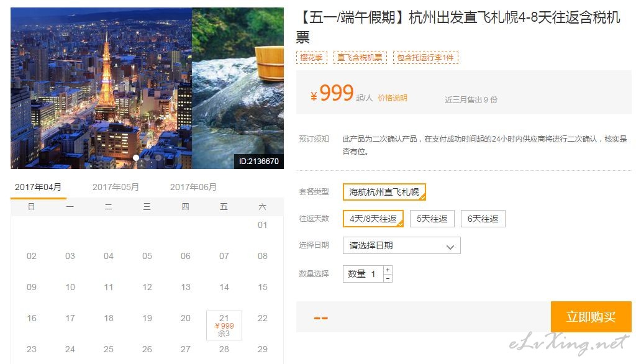Click the Sapporo city night photo
Screen dimensions: 636x364
[x=101, y=88]
